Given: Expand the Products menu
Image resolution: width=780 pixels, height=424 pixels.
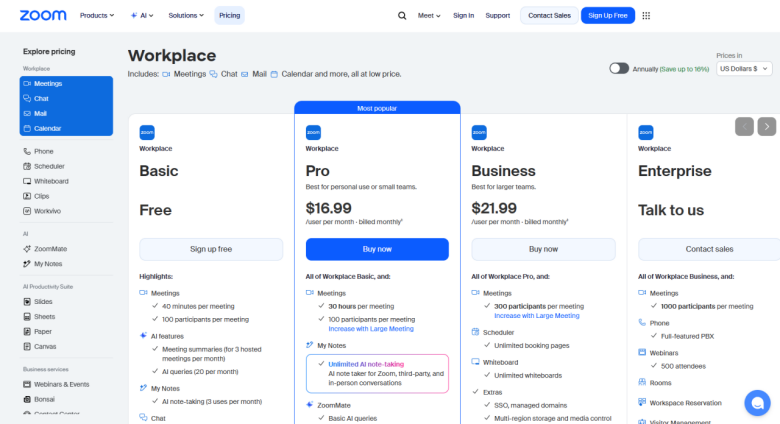Looking at the screenshot, I should pyautogui.click(x=97, y=15).
